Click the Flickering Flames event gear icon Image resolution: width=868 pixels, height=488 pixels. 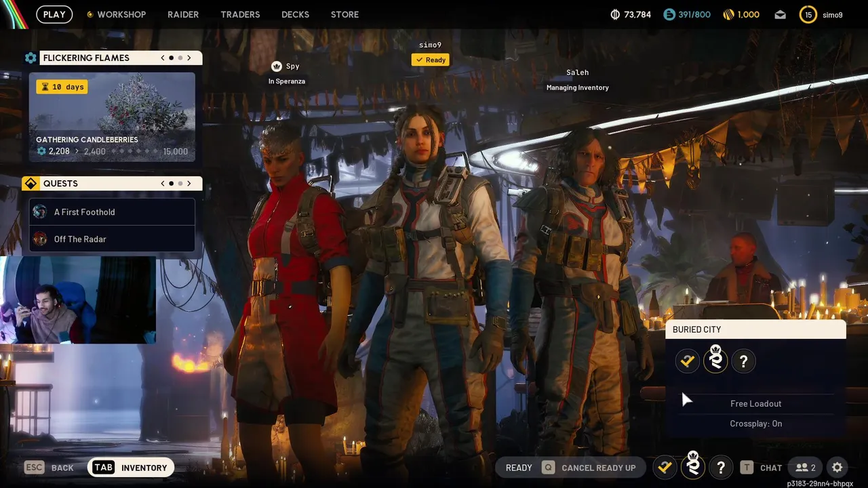point(31,58)
